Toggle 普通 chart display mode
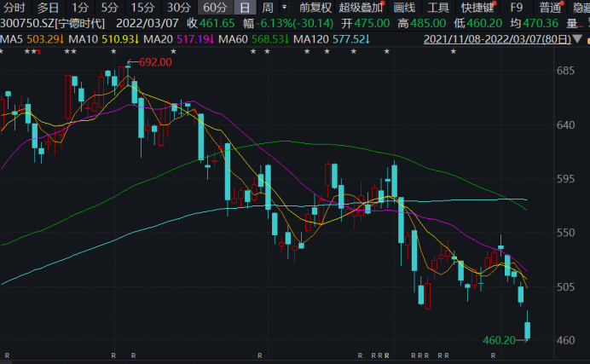 550,7
